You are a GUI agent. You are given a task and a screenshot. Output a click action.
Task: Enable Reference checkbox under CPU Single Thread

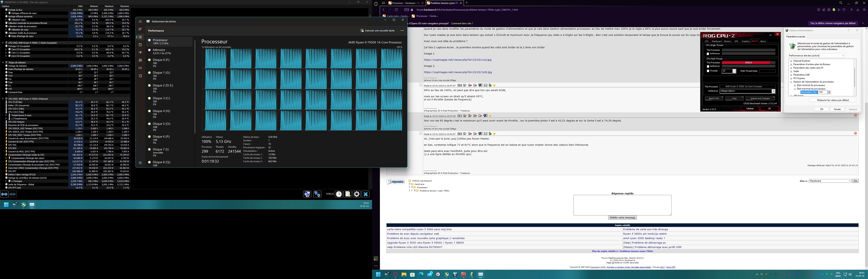[708, 54]
